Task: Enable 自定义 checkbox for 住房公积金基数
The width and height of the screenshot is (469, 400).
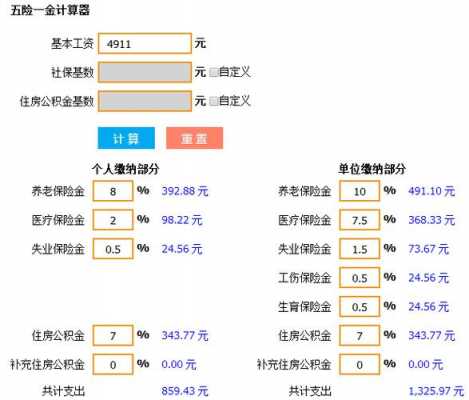Action: 214,101
